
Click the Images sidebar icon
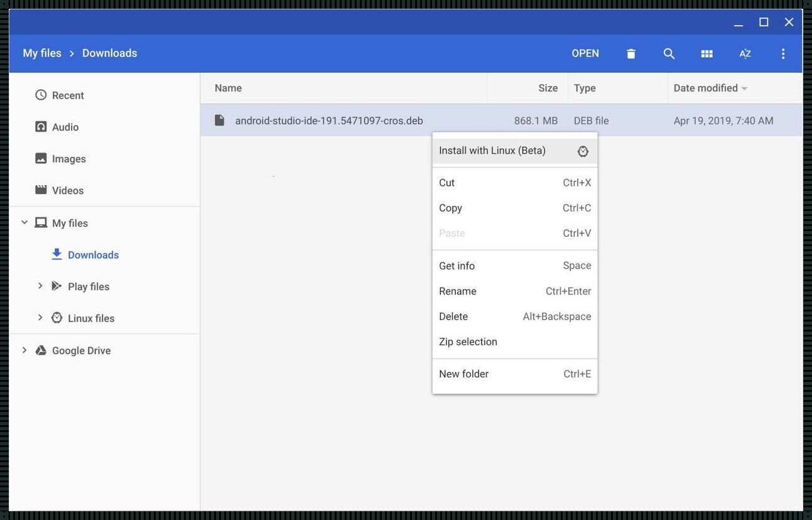click(41, 158)
